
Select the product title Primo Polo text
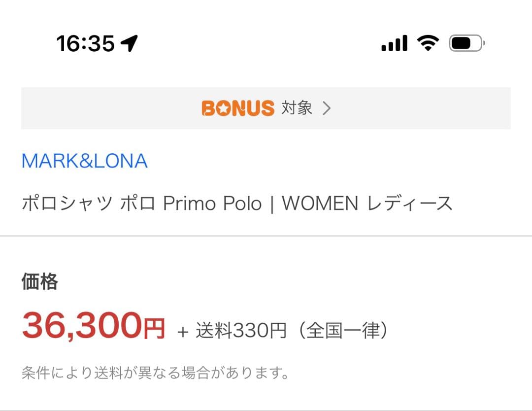click(212, 204)
